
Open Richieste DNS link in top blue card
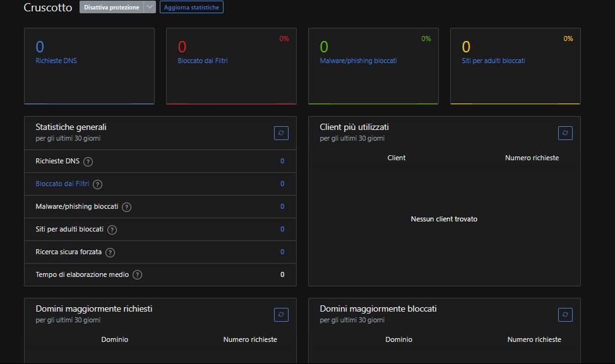[x=56, y=61]
